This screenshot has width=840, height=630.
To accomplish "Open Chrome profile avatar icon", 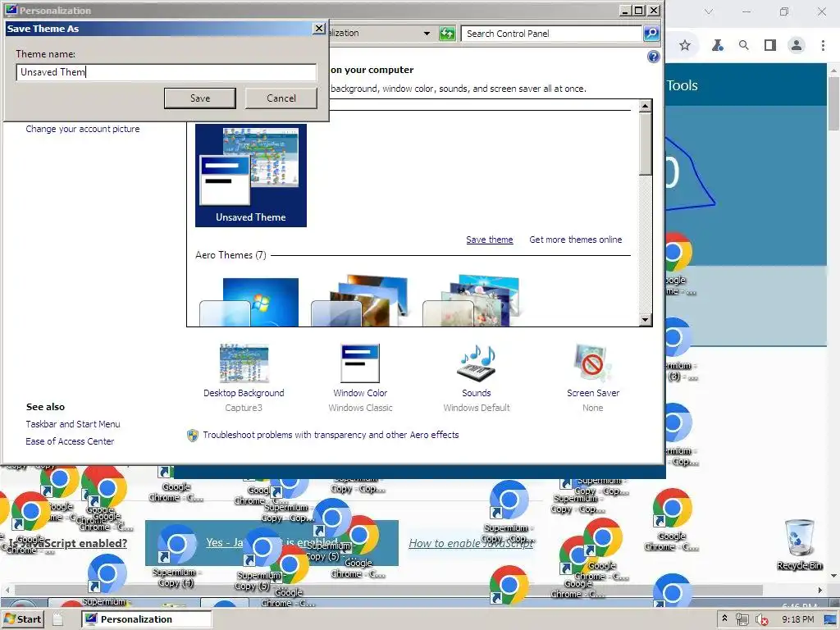I will (x=797, y=46).
